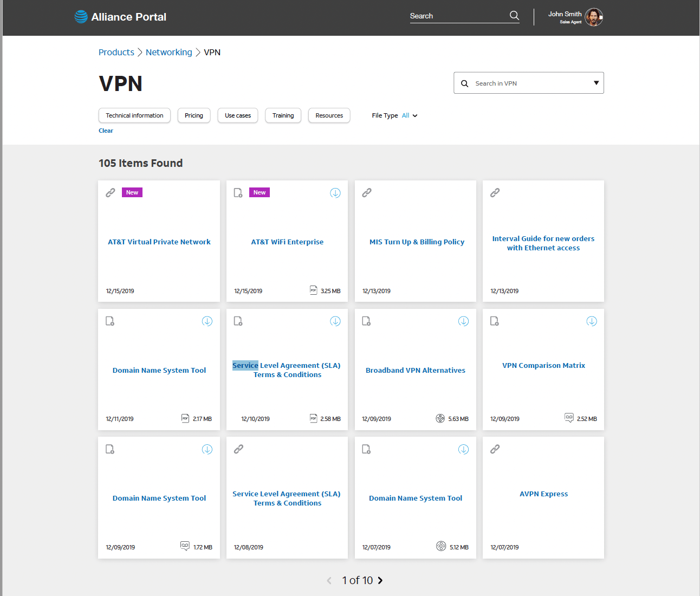Click document icon on VPN Comparison Matrix card
The height and width of the screenshot is (596, 700).
coord(495,321)
